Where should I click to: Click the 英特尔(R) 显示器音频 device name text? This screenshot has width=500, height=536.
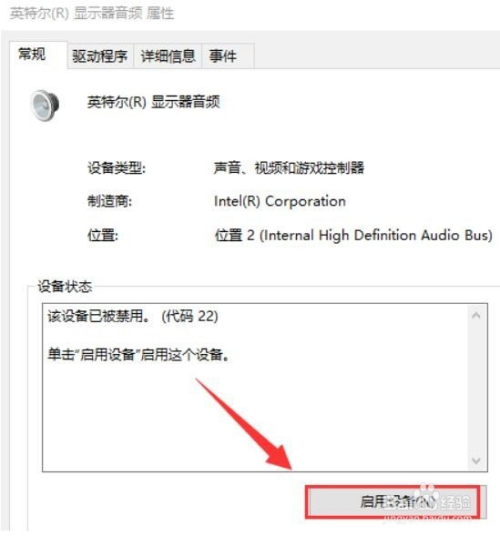[153, 102]
